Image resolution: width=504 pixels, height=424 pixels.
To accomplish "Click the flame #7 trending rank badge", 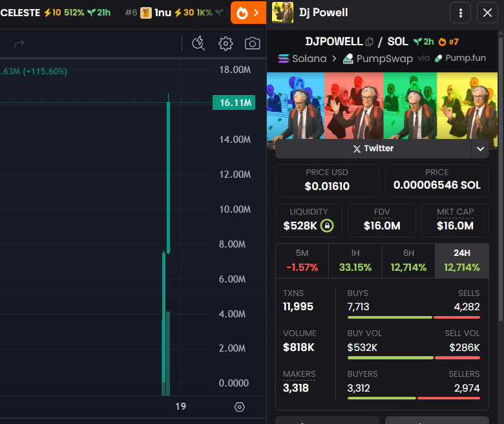I will [448, 42].
